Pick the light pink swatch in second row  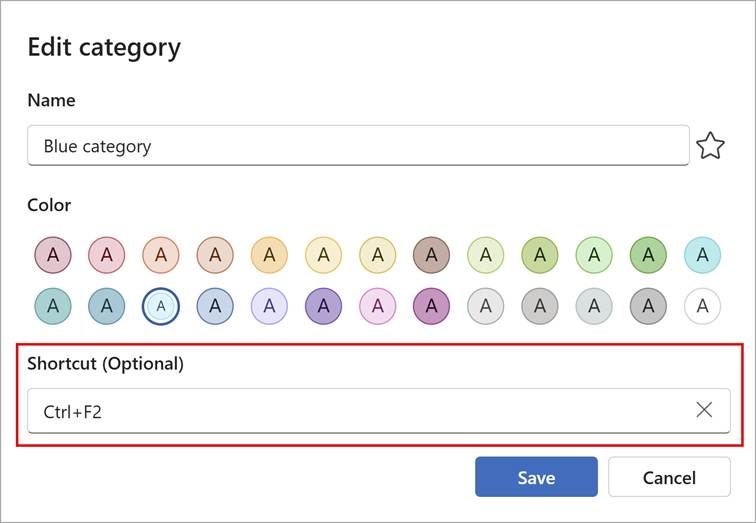(x=377, y=307)
